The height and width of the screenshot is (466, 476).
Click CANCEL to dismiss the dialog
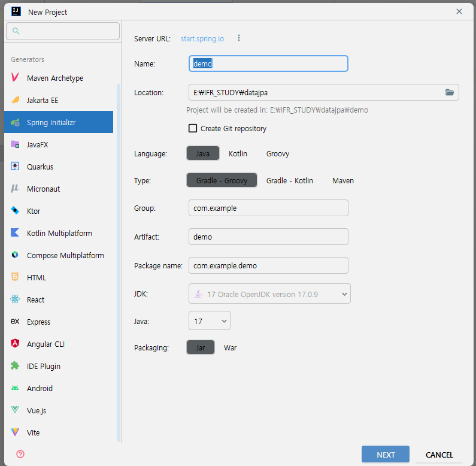point(439,455)
